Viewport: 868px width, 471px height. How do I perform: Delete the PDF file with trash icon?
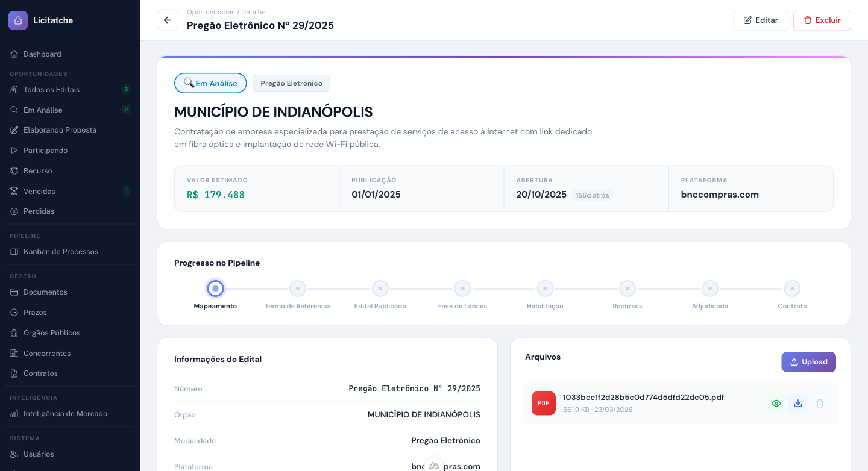(x=820, y=404)
